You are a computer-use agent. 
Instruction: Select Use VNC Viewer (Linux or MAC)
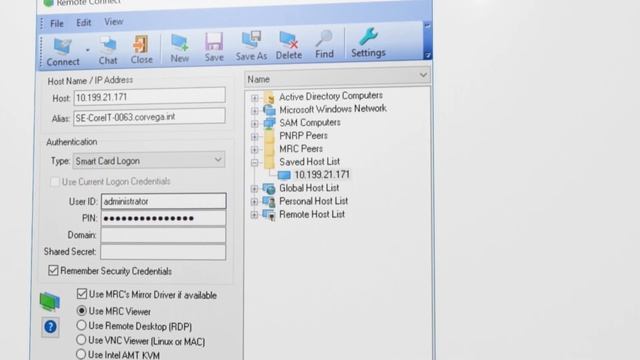click(x=81, y=340)
